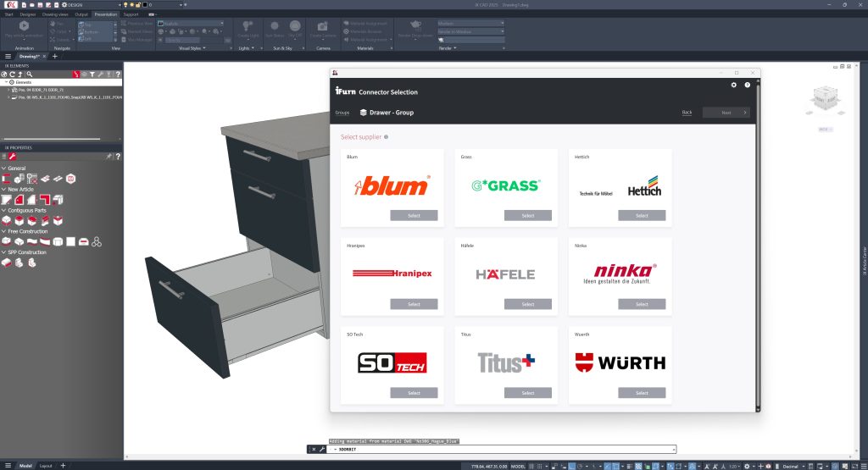868x470 pixels.
Task: Click the filter funnel icon in Elements panel
Action: pos(92,75)
